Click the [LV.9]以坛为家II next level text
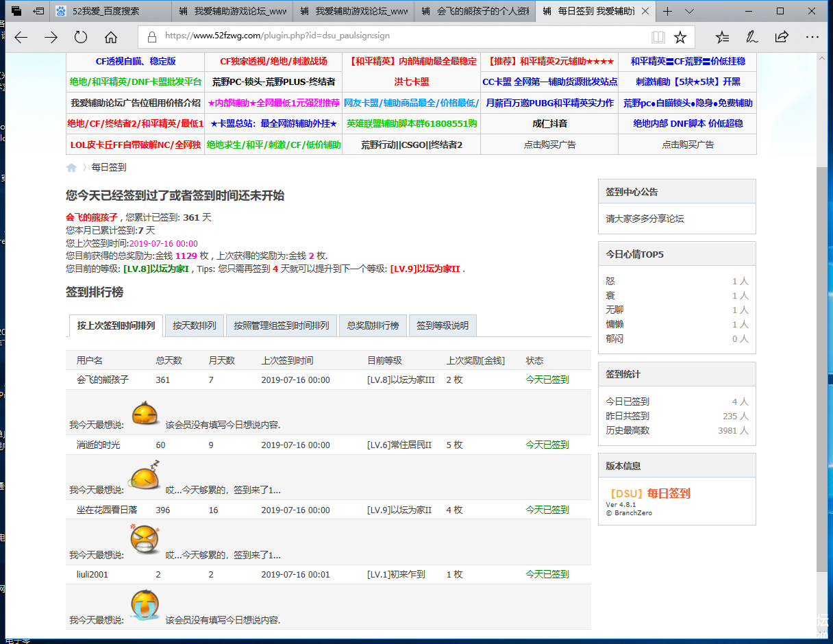Image resolution: width=833 pixels, height=644 pixels. pos(425,269)
